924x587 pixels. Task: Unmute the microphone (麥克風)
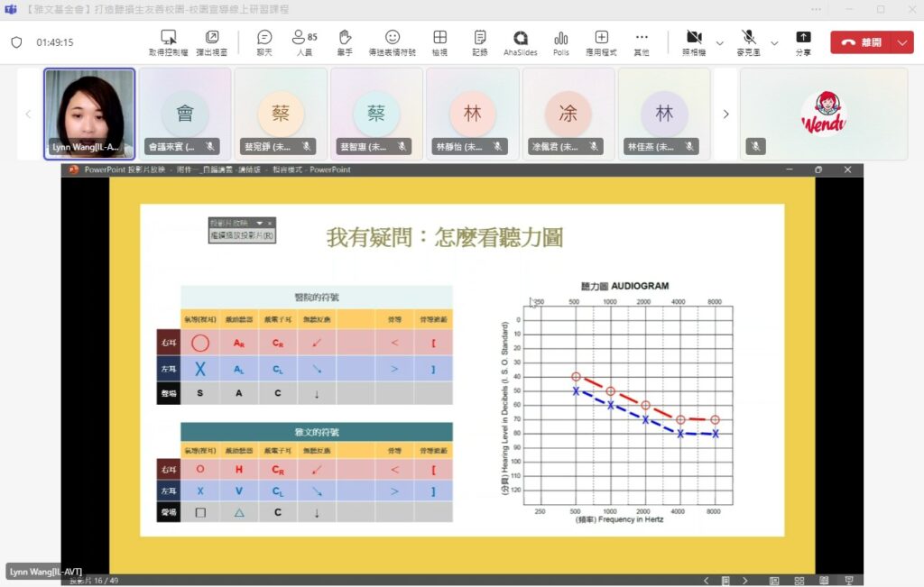coord(748,41)
